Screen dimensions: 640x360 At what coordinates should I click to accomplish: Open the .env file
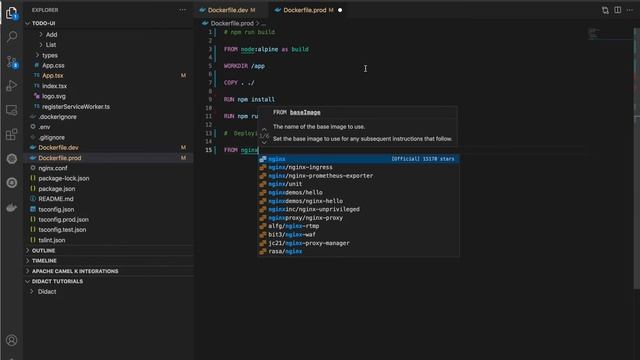pos(108,127)
